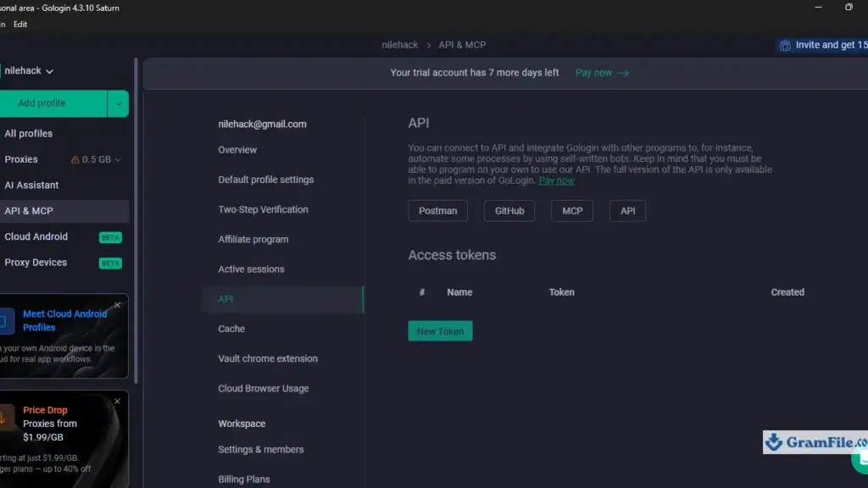868x488 pixels.
Task: Click the # column header
Action: (x=422, y=292)
